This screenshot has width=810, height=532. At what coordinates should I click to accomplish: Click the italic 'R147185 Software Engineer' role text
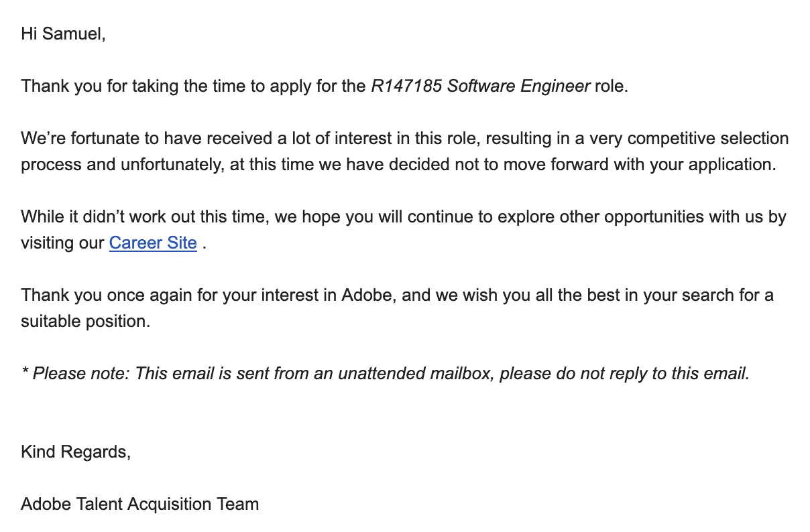tap(480, 86)
